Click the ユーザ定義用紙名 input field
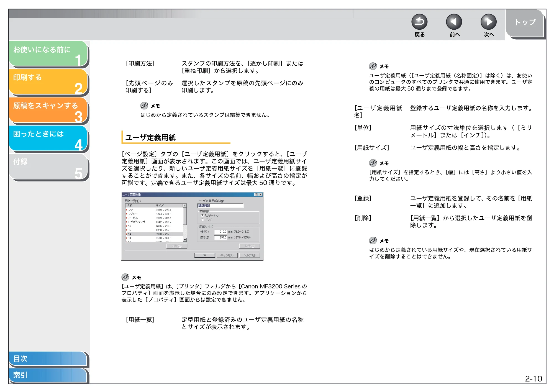 (x=220, y=206)
